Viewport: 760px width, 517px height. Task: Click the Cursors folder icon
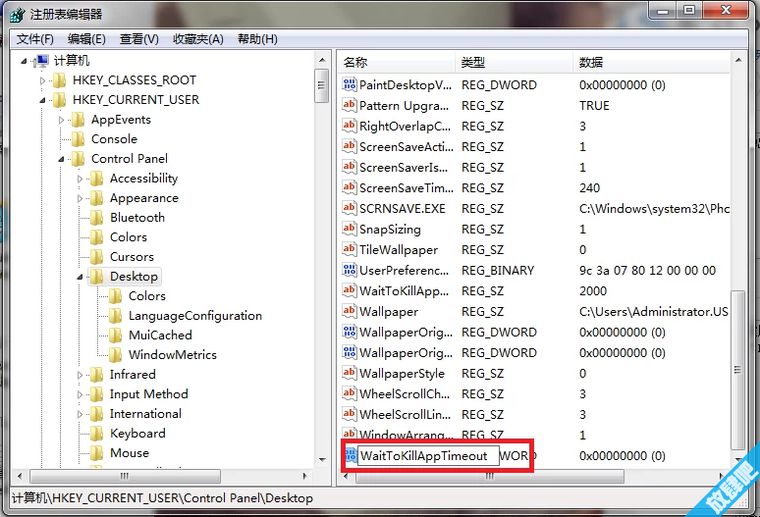click(97, 257)
